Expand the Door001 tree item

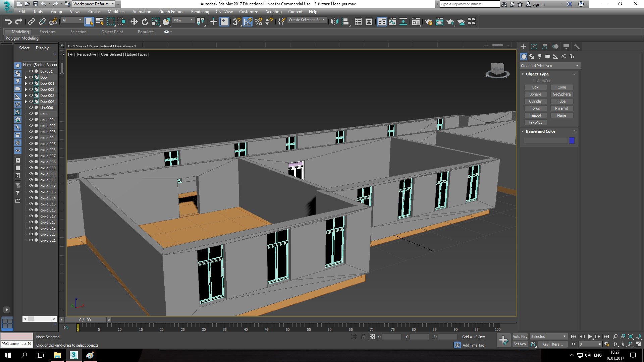pyautogui.click(x=26, y=83)
